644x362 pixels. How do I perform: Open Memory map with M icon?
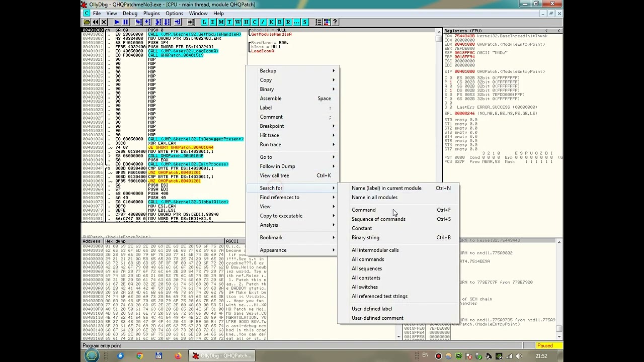221,22
